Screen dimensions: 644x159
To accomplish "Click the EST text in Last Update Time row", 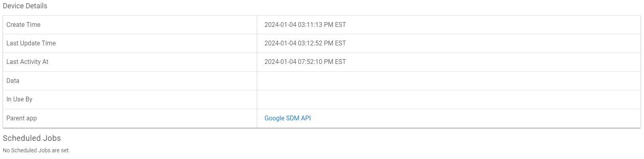I will pyautogui.click(x=341, y=43).
